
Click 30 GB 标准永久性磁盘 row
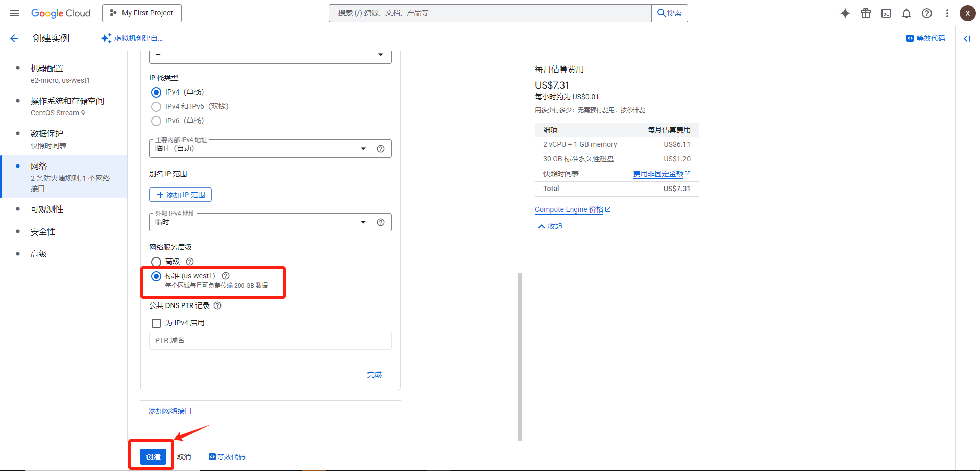[x=617, y=159]
